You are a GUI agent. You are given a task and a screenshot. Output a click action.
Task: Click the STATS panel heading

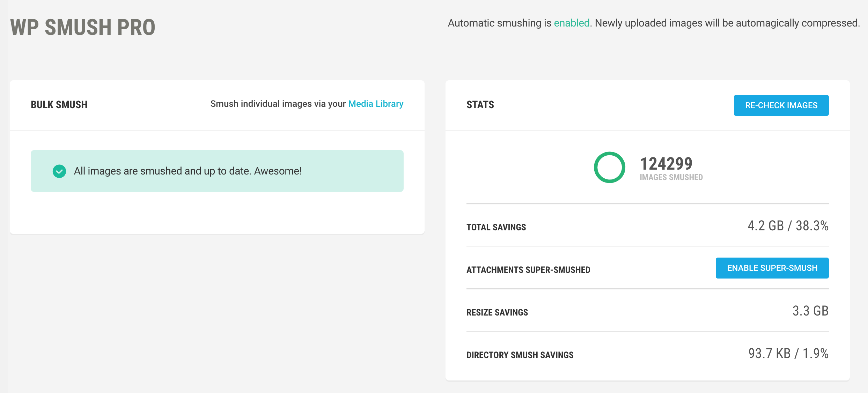click(480, 105)
